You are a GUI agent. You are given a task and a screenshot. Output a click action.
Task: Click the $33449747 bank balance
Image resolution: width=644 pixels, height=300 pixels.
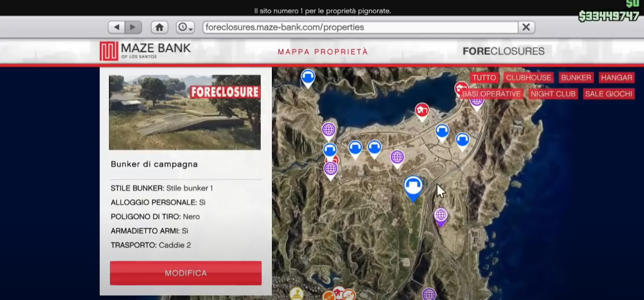[609, 16]
